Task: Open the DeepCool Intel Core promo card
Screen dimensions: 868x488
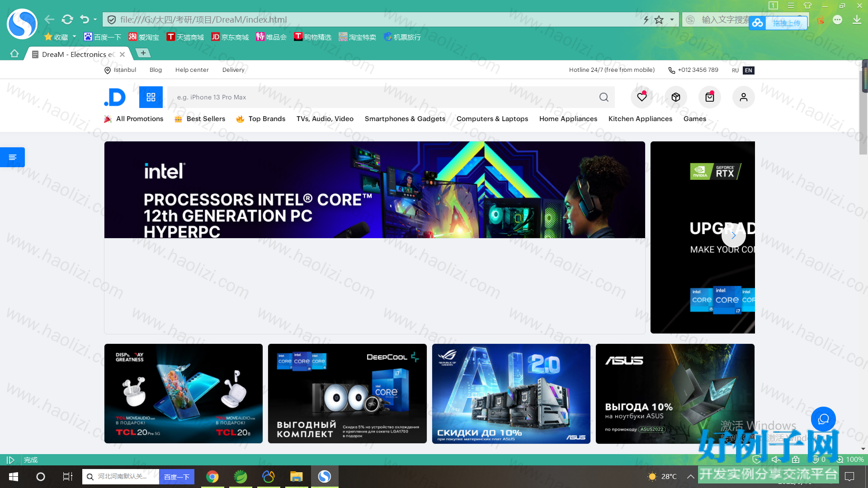Action: tap(347, 394)
